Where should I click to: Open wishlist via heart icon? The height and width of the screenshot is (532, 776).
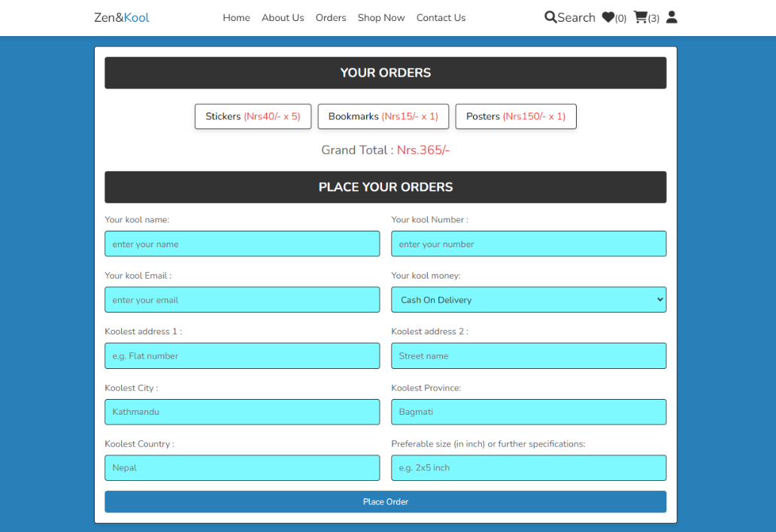(608, 17)
